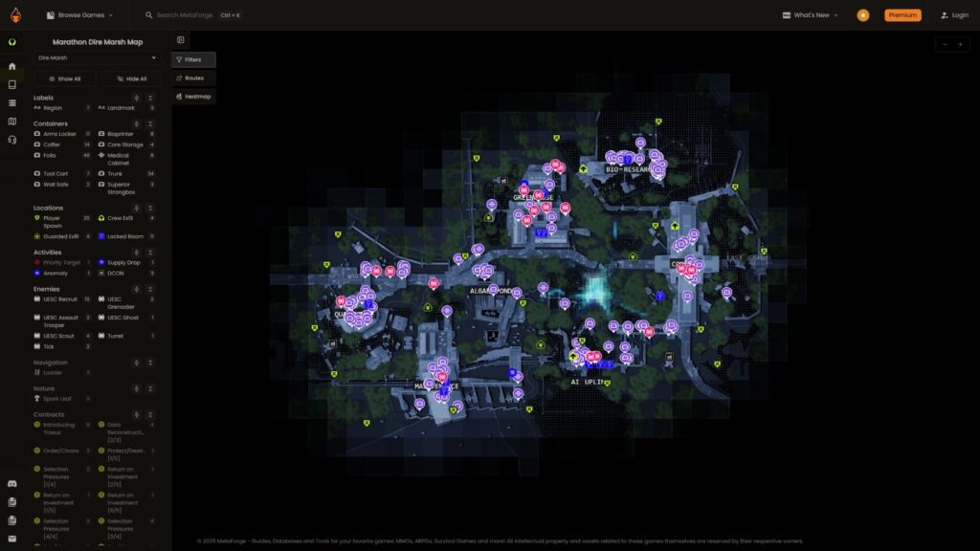Toggle the Priority Target activity filter
980x551 pixels.
pyautogui.click(x=62, y=262)
